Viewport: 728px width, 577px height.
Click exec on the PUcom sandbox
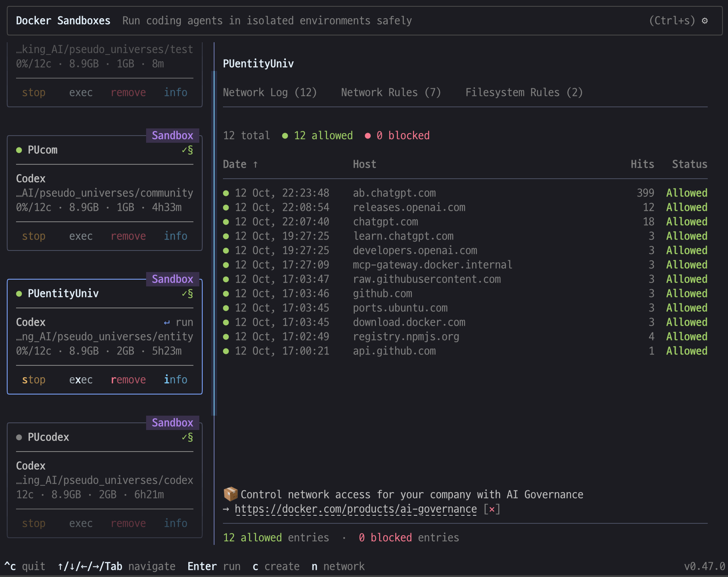[x=81, y=236]
